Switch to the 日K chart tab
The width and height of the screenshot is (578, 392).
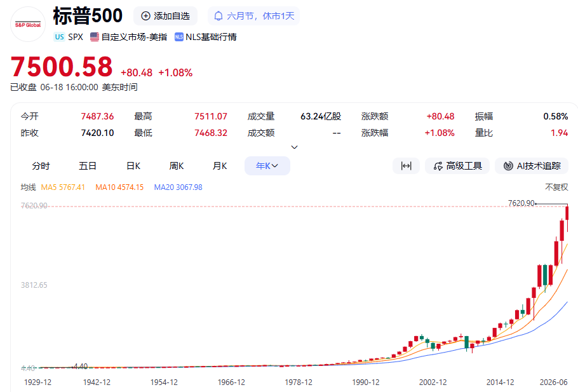tap(133, 166)
